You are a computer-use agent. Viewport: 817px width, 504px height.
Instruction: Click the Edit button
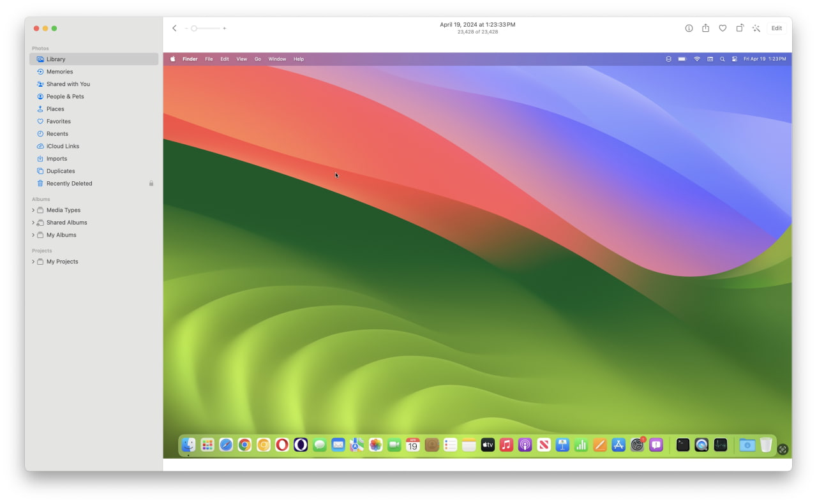[776, 28]
